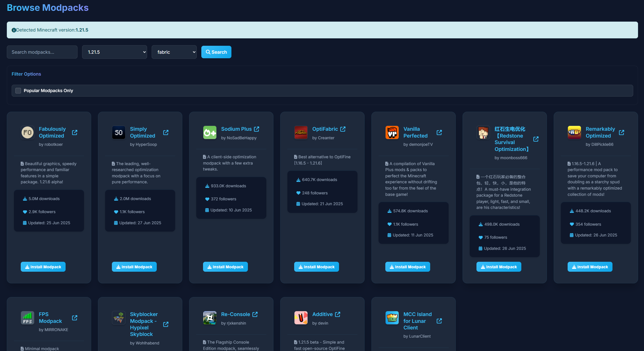The height and width of the screenshot is (351, 644).
Task: Click the Redstone Survival Optimization avatar
Action: point(483,132)
